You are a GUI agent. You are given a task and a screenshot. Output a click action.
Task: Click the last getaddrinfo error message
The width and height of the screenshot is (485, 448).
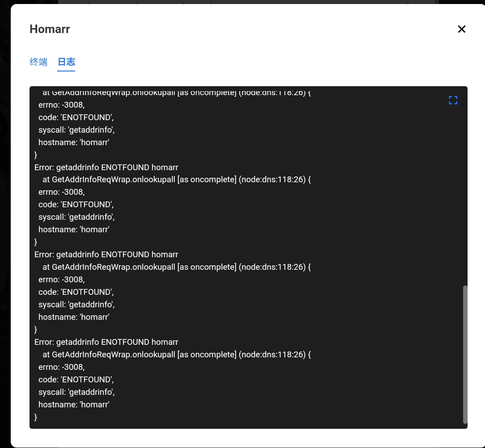(x=106, y=342)
